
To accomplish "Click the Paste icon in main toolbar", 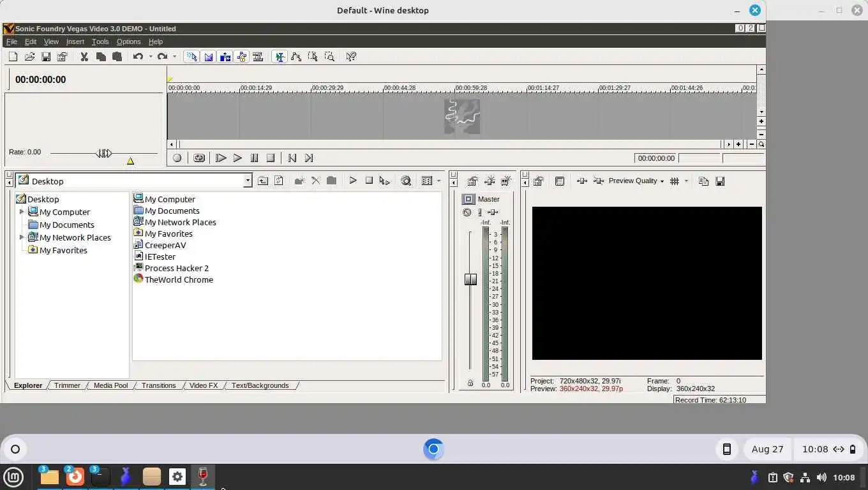I will pos(117,57).
